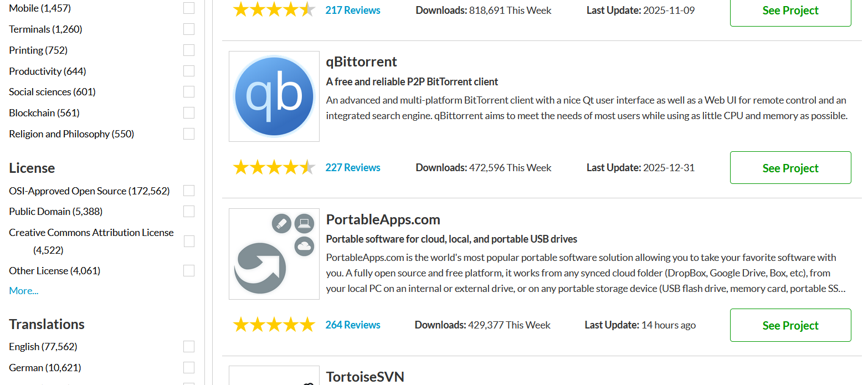This screenshot has width=868, height=385.
Task: View PortableApps.com 264 Reviews
Action: [353, 325]
